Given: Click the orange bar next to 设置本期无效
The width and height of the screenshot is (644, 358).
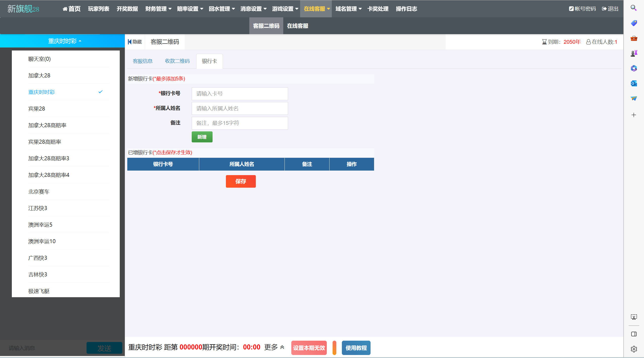Looking at the screenshot, I should point(334,348).
